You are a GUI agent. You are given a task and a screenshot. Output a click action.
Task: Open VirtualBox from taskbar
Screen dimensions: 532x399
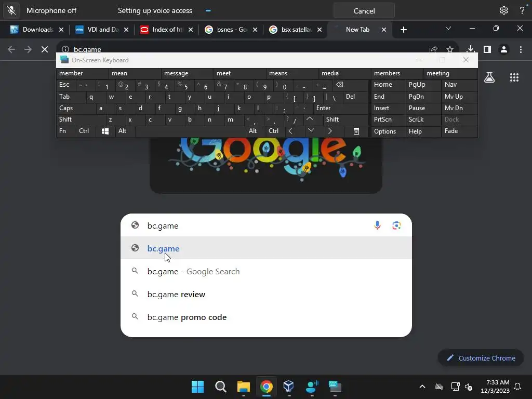[x=289, y=387]
